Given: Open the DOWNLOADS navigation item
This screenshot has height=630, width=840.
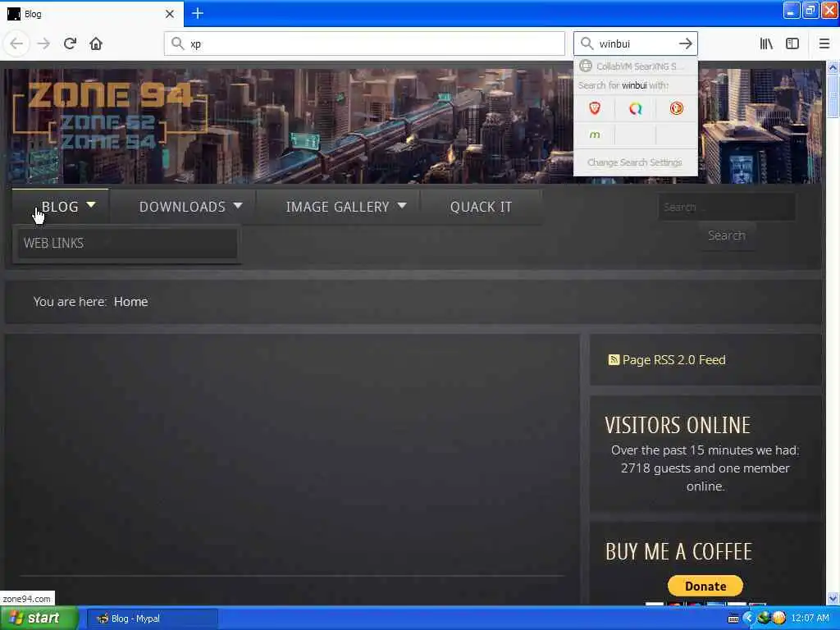Looking at the screenshot, I should click(x=183, y=207).
